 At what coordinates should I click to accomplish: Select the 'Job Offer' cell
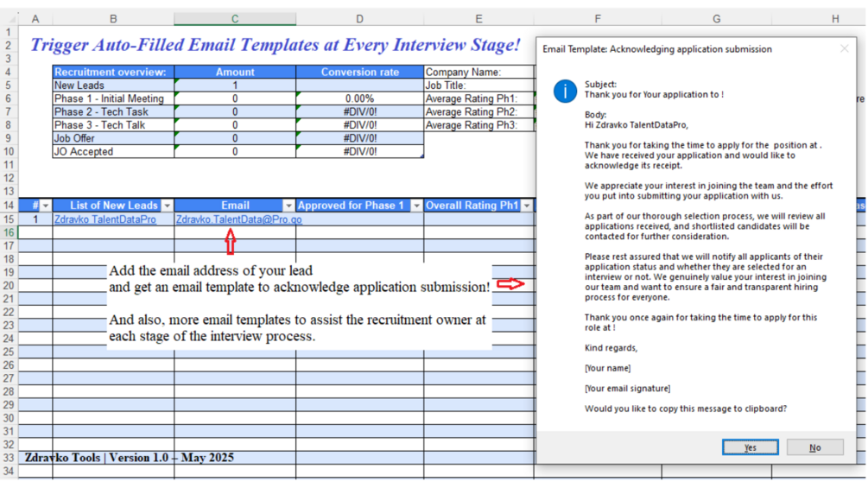pos(113,138)
